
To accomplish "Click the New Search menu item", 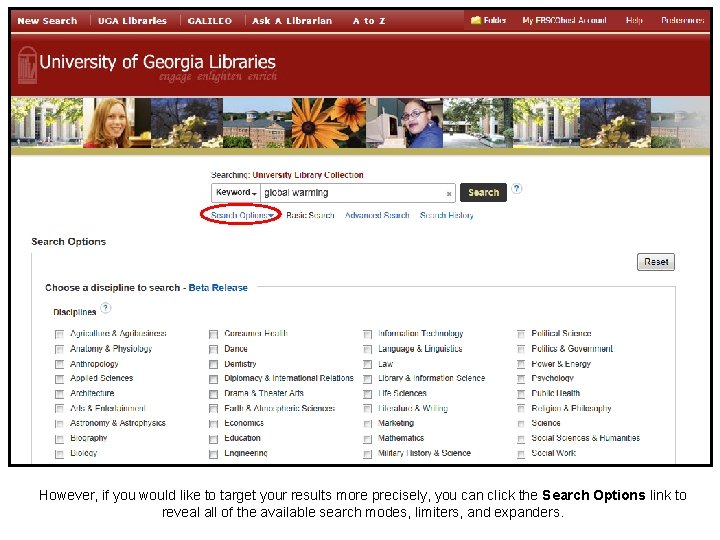I will 47,21.
